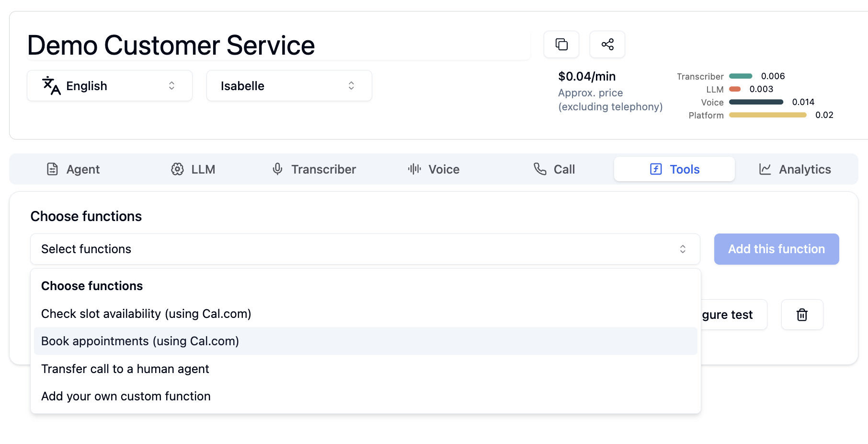This screenshot has width=868, height=444.
Task: Click the Platform value 0.02
Action: [824, 115]
